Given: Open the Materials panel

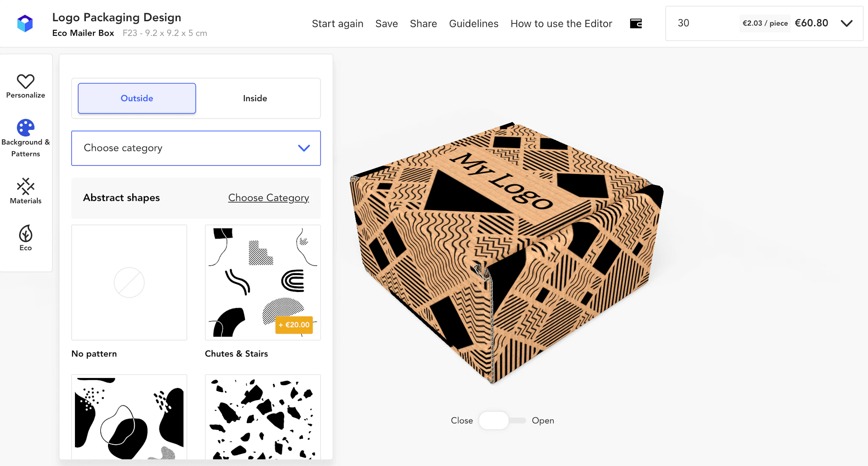Looking at the screenshot, I should [25, 191].
